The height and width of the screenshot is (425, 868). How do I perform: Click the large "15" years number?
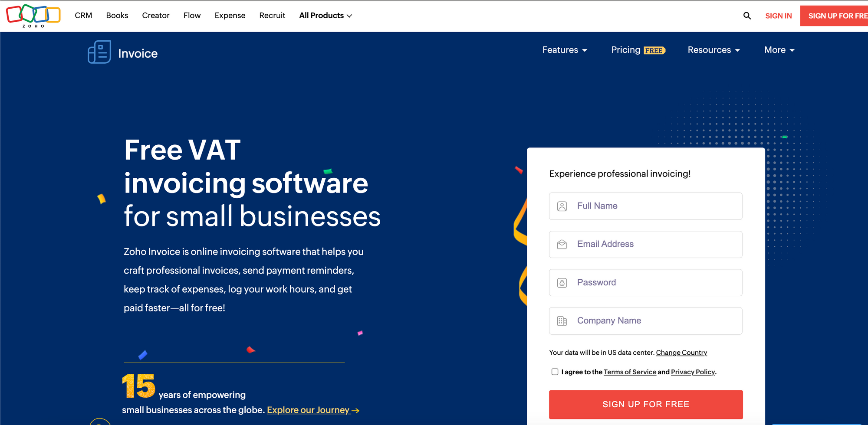(138, 386)
